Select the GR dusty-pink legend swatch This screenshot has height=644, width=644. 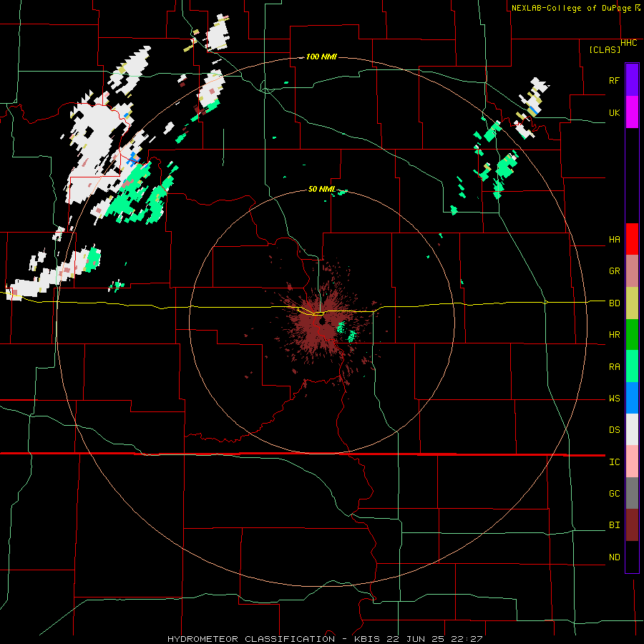[632, 271]
